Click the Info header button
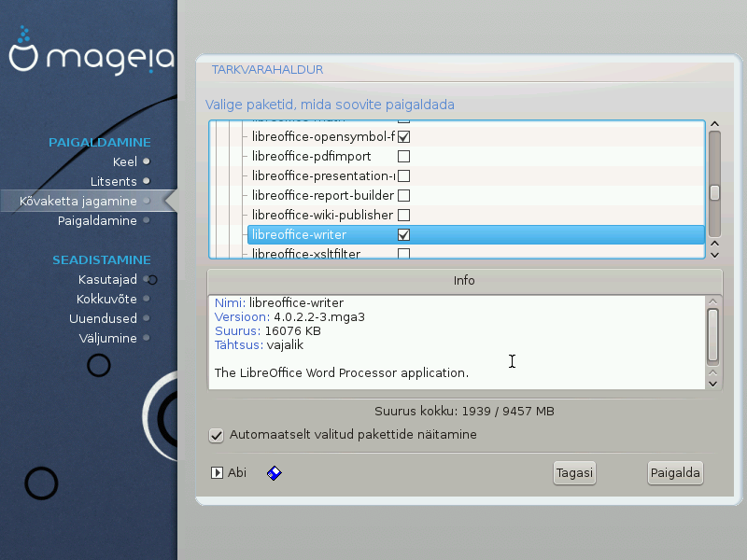Screen dimensions: 747x560 click(464, 281)
